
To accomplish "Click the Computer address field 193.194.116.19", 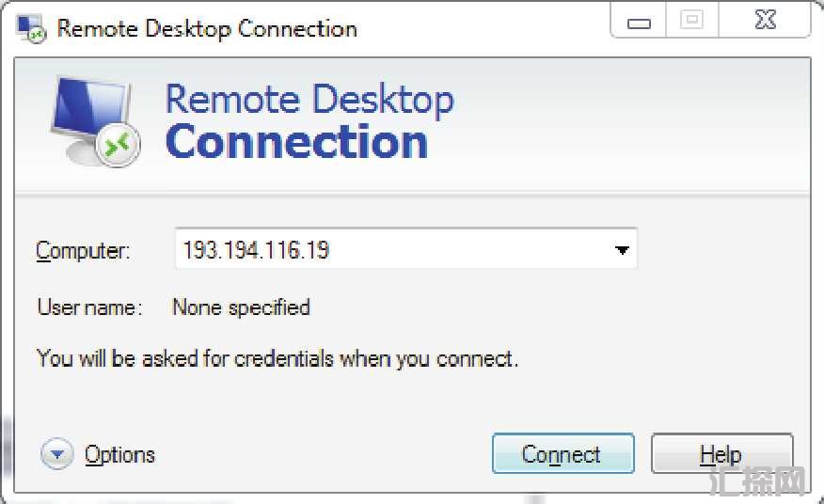I will point(386,251).
